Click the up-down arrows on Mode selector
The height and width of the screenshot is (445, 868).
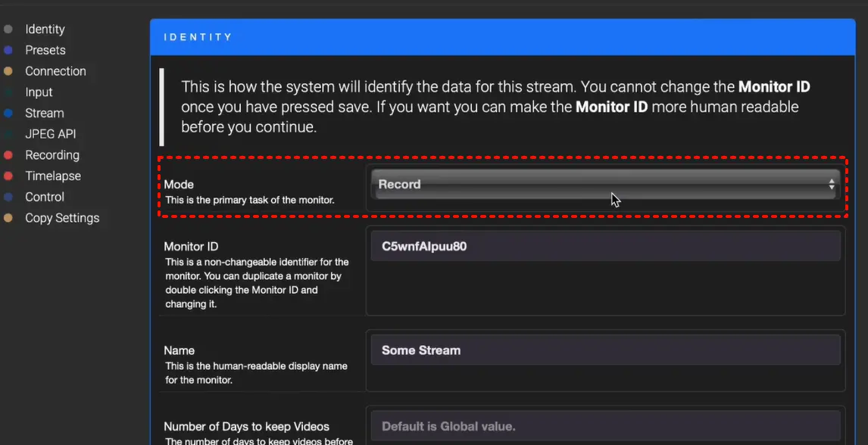pos(831,184)
